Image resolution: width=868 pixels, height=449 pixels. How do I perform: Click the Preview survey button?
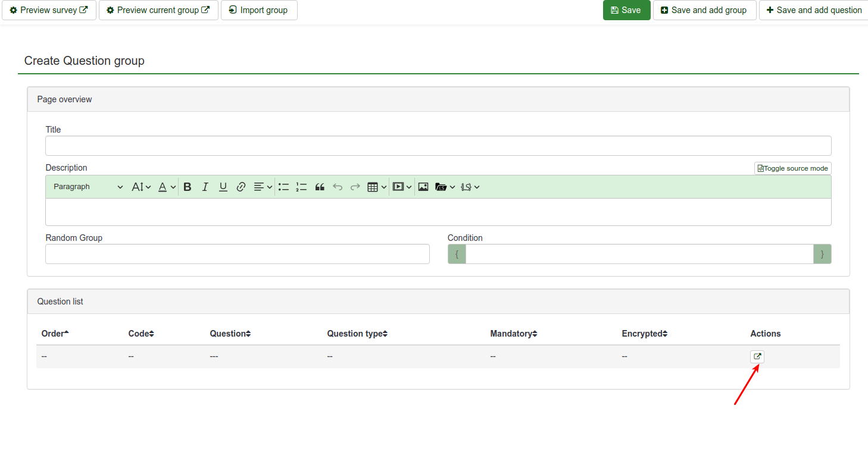(49, 10)
